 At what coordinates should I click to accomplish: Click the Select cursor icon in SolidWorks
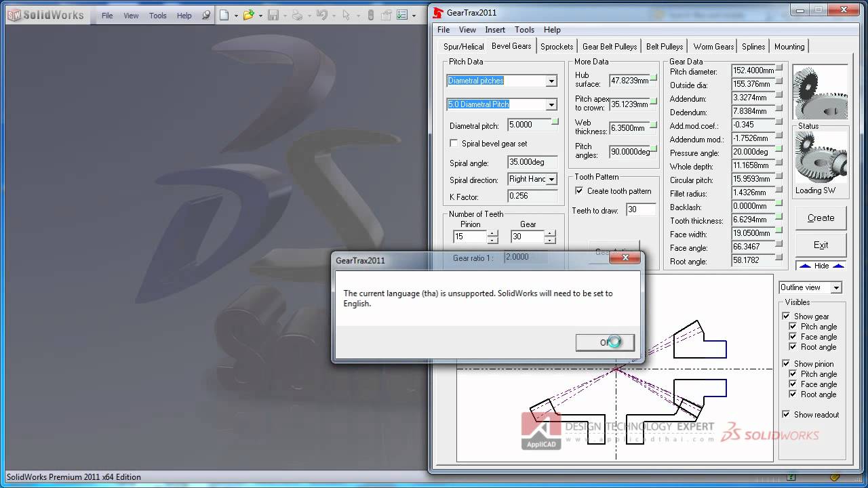pyautogui.click(x=347, y=15)
